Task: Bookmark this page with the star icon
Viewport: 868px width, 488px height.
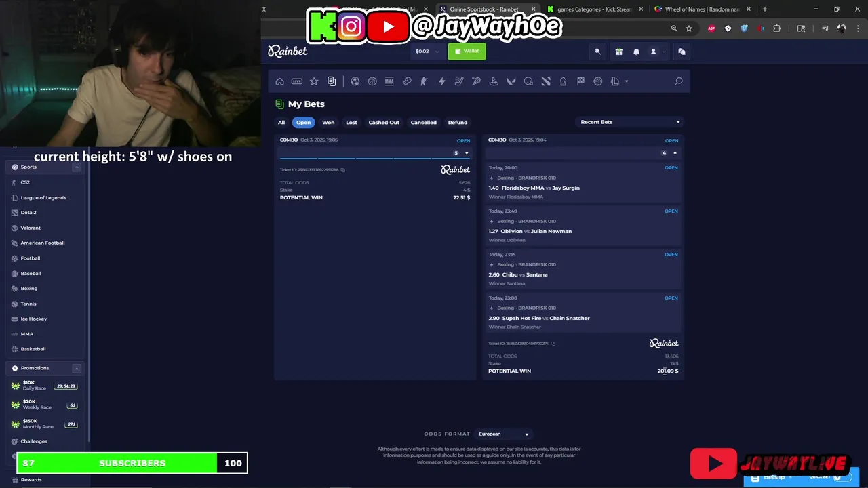Action: point(689,28)
